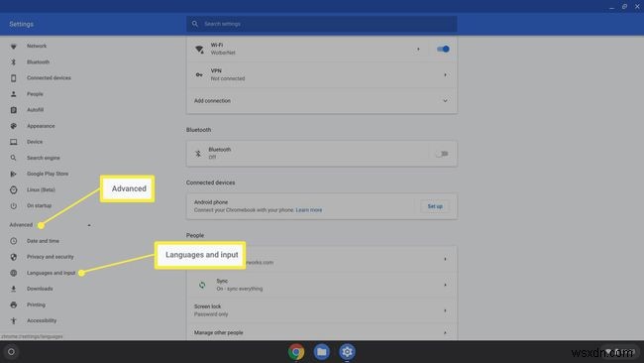Click the Printing printer icon
Screen dimensions: 644x363
[x=14, y=305]
